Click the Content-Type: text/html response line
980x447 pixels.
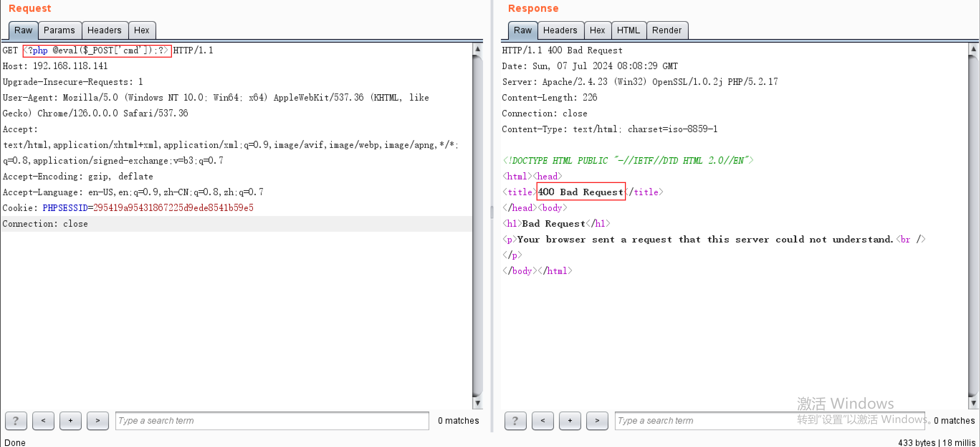coord(609,129)
